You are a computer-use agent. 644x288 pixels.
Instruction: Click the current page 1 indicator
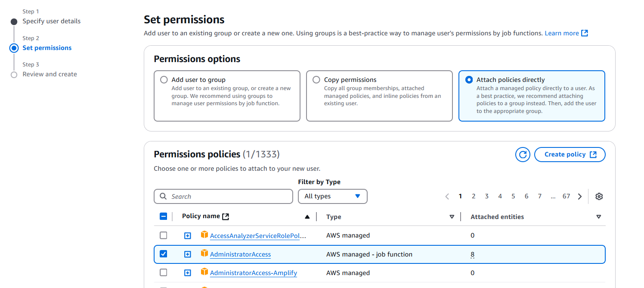pyautogui.click(x=460, y=196)
